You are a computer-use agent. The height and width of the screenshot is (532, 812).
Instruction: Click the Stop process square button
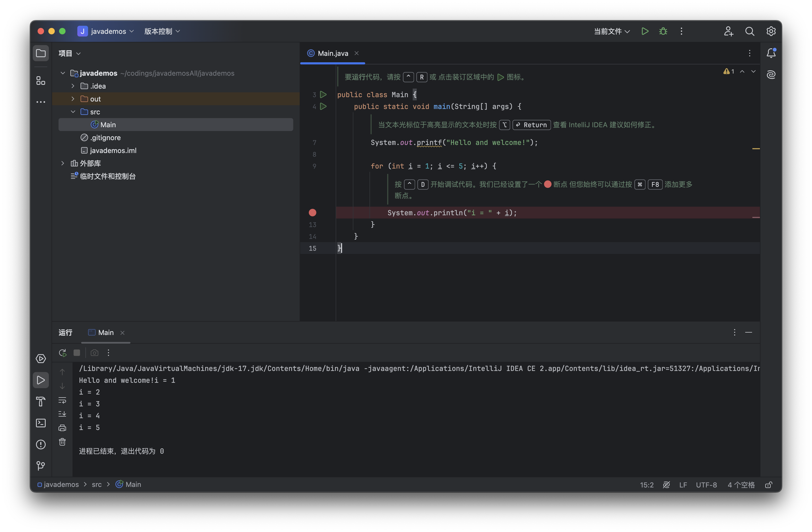pos(77,353)
